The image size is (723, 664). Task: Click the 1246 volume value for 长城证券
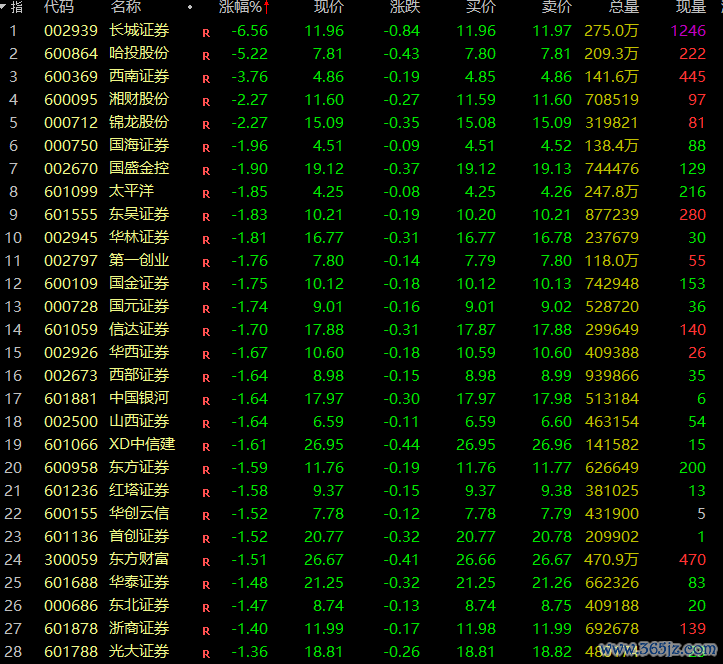[x=688, y=31]
